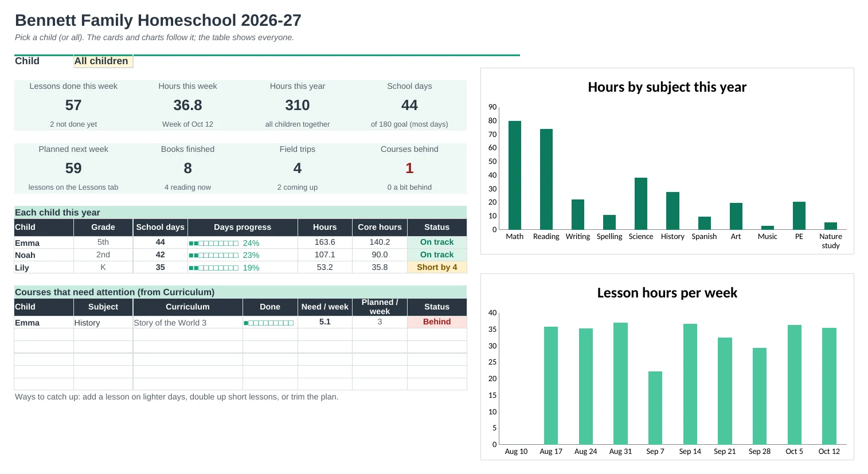Select the Hours this week value 36.8

coord(187,105)
